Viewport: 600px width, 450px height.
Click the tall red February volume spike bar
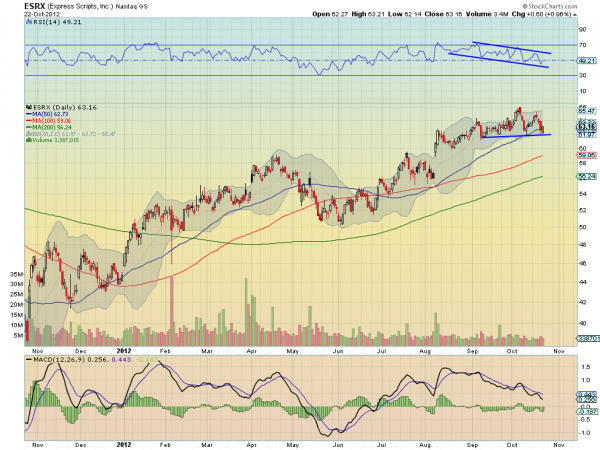[172, 311]
